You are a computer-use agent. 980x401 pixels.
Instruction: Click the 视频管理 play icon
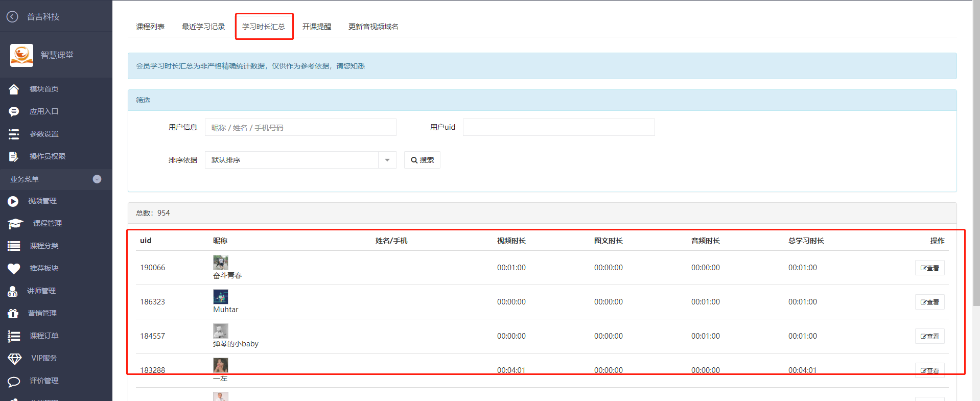[13, 202]
